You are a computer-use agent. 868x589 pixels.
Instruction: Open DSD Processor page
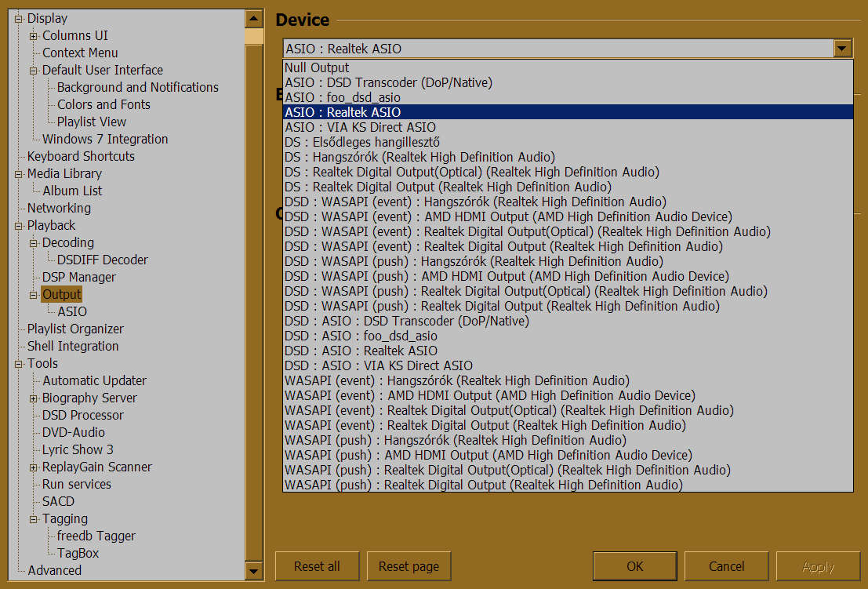[x=83, y=415]
